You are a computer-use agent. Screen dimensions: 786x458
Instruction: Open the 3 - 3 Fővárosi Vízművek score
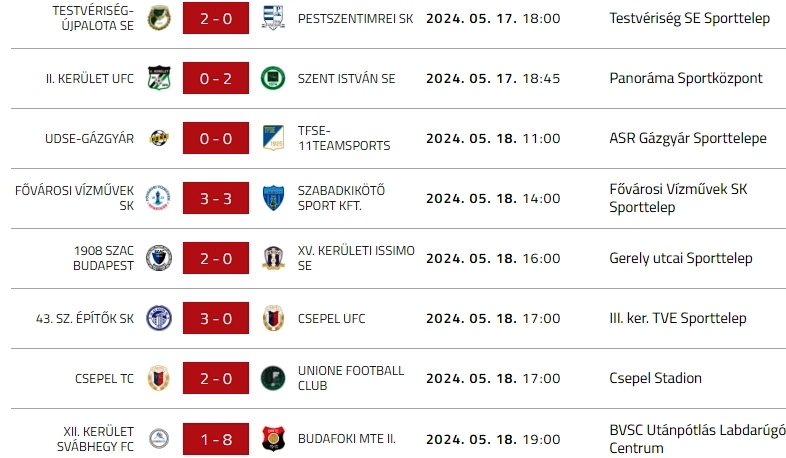[x=216, y=198]
